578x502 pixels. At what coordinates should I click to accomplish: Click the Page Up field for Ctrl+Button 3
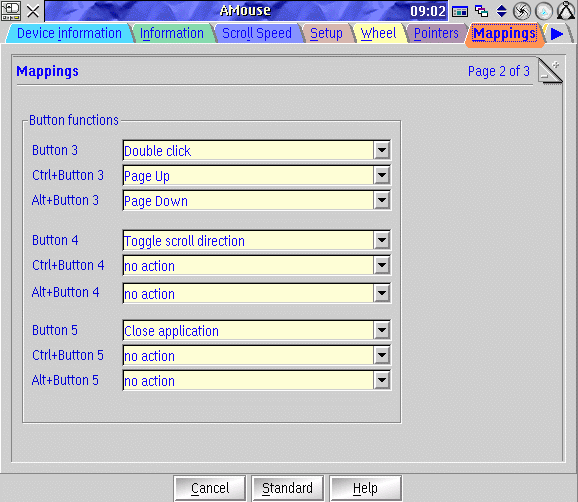click(248, 175)
